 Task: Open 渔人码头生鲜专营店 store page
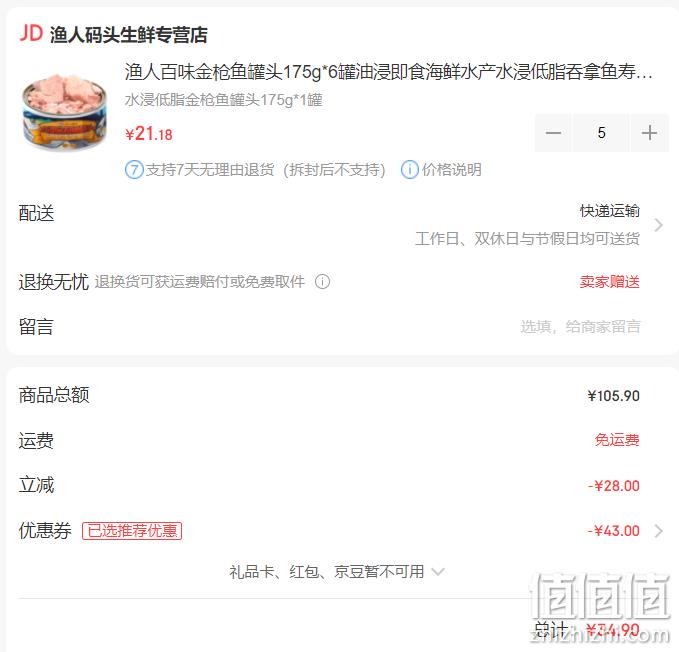129,34
